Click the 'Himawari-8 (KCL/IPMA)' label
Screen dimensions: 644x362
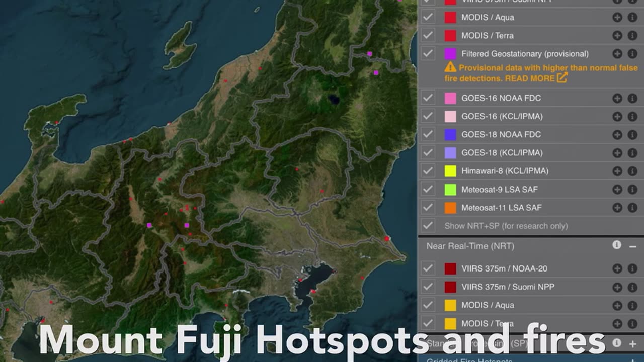click(505, 171)
